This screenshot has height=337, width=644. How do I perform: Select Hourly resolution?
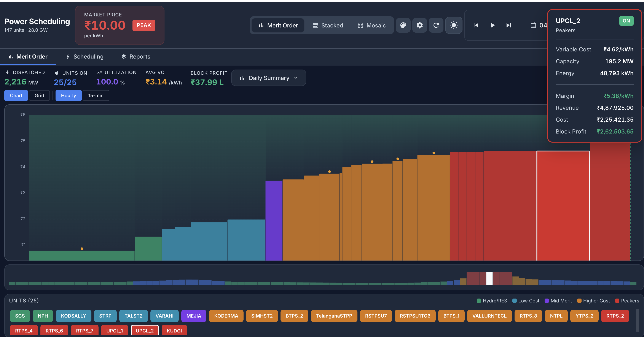point(69,95)
